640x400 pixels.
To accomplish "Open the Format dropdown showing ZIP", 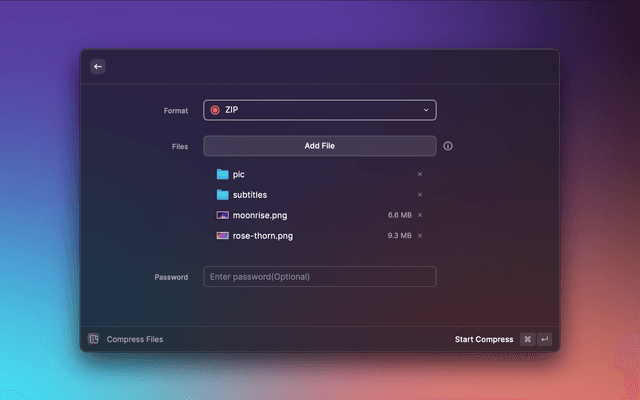I will coord(319,110).
